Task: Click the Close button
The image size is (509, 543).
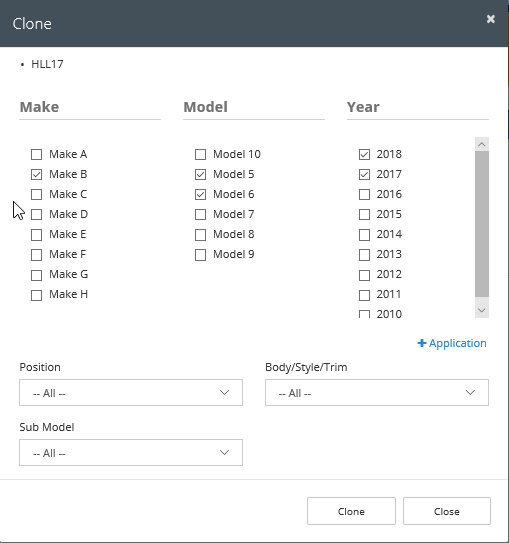Action: [x=447, y=511]
